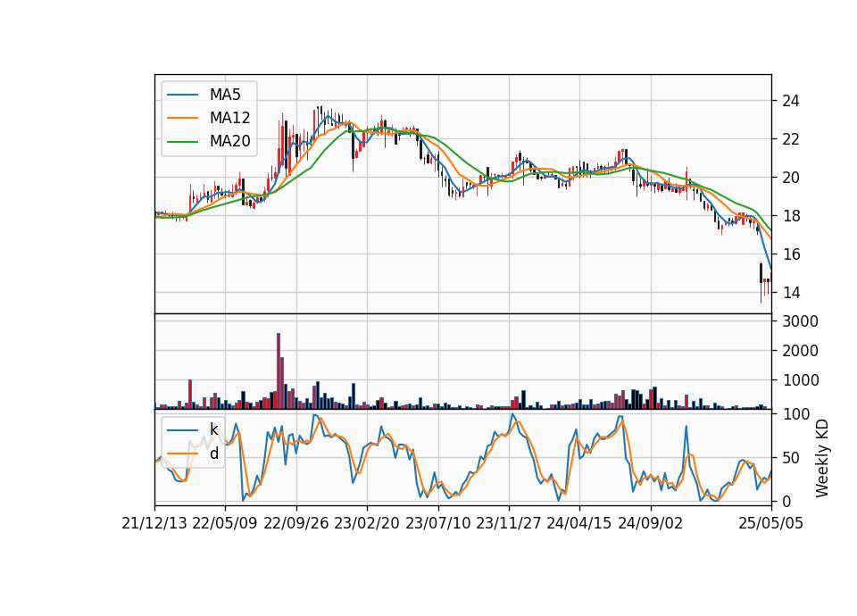
Task: Click the volume axis value 2000
Action: (800, 351)
